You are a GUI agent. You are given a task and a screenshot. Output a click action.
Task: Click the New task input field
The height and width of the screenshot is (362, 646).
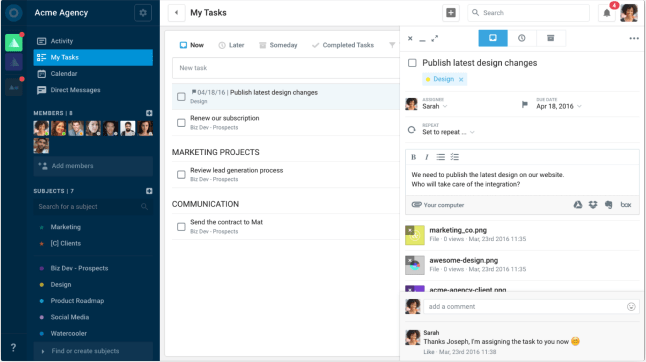coord(286,68)
